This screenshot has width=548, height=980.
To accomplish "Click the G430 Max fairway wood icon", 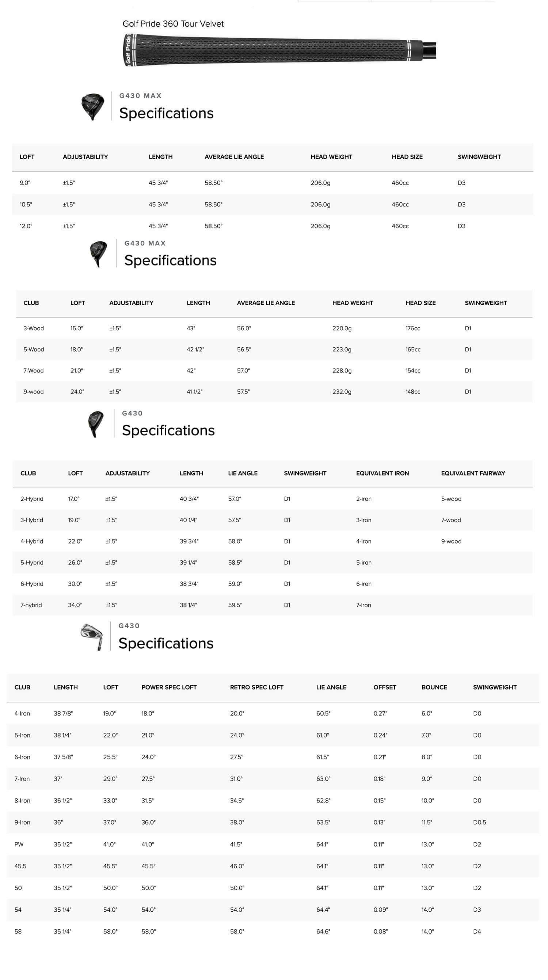I will click(98, 254).
